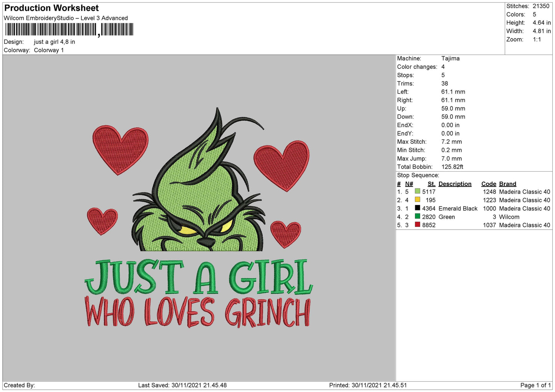Click the 'Emerald Black' description
The height and width of the screenshot is (392, 555).
point(458,208)
